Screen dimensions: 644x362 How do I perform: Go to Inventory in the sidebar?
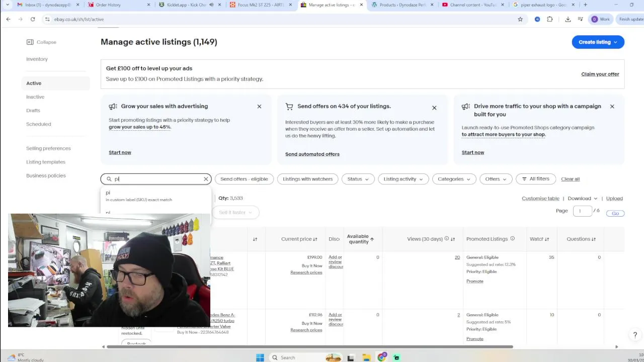37,59
